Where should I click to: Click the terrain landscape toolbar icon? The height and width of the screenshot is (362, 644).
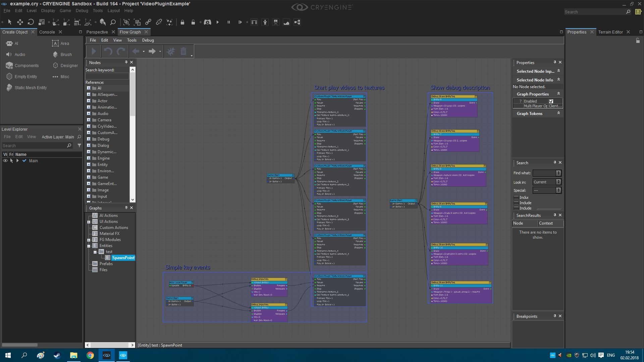coord(286,22)
